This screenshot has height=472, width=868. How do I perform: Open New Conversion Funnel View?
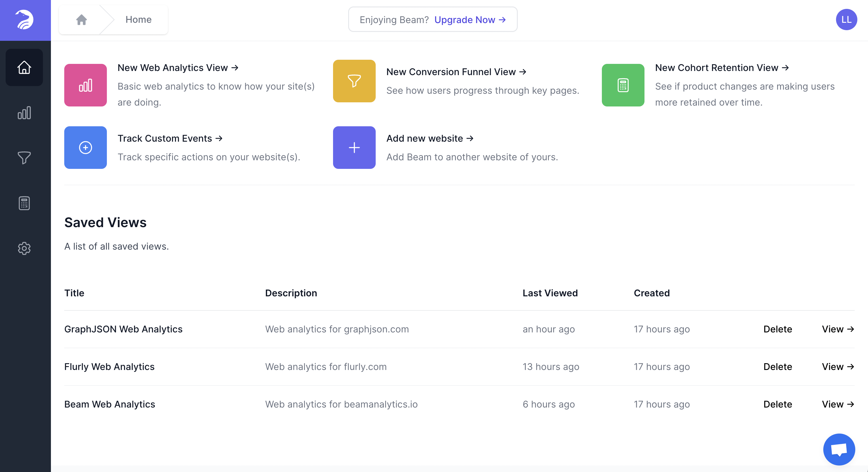click(456, 72)
